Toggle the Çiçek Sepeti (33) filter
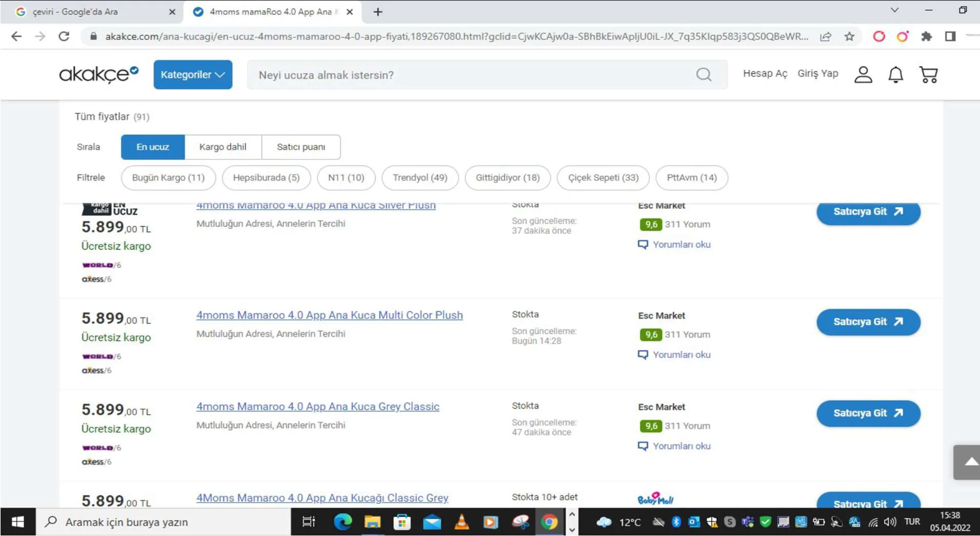980x536 pixels. tap(603, 177)
